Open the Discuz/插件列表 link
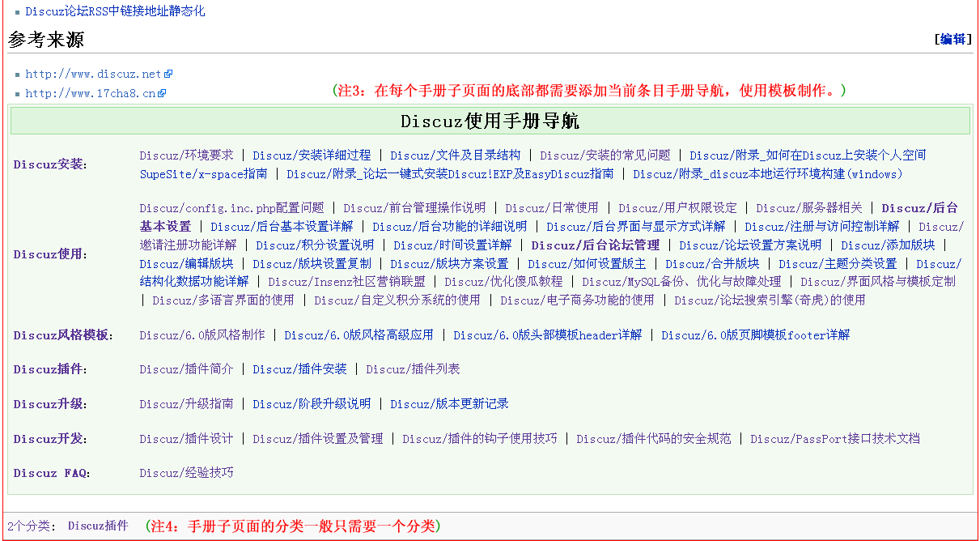980x541 pixels. pyautogui.click(x=413, y=369)
